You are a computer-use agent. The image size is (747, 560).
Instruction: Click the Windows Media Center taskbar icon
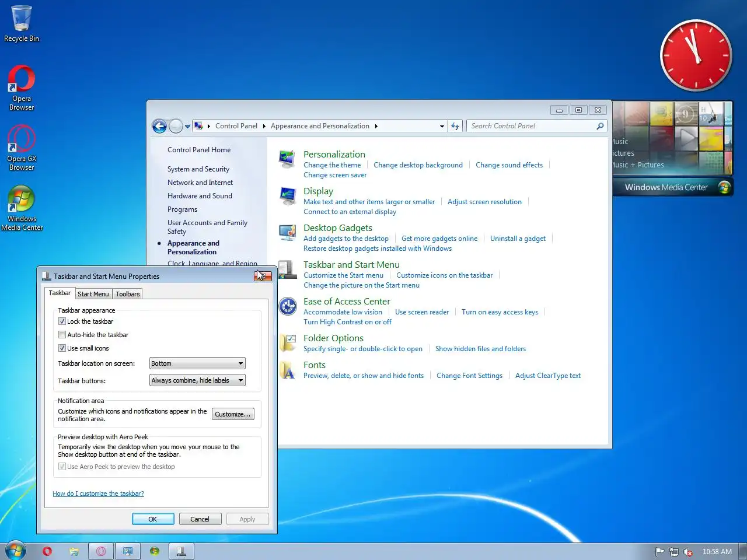[x=155, y=551]
